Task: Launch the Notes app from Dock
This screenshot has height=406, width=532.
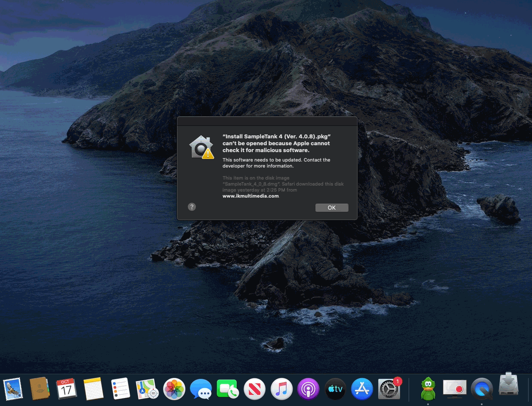Action: 94,389
